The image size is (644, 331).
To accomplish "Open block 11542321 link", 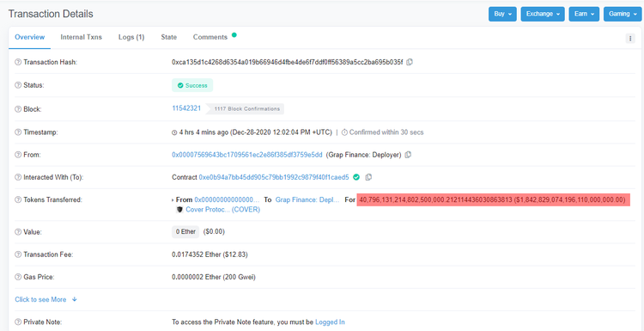I will click(x=186, y=108).
